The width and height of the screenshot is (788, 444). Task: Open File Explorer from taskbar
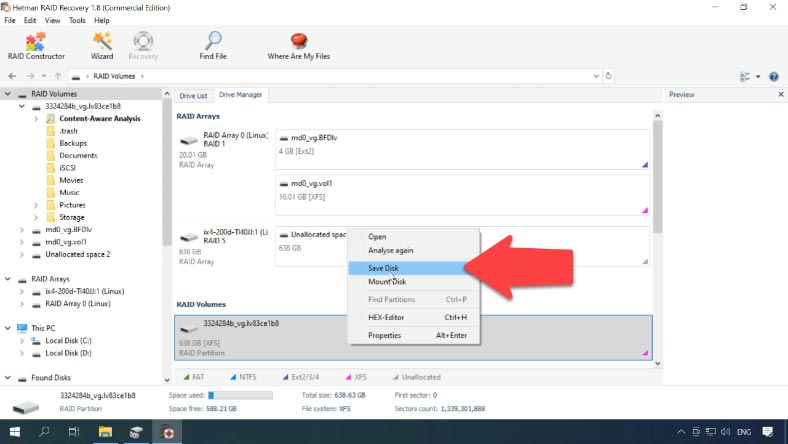(105, 431)
